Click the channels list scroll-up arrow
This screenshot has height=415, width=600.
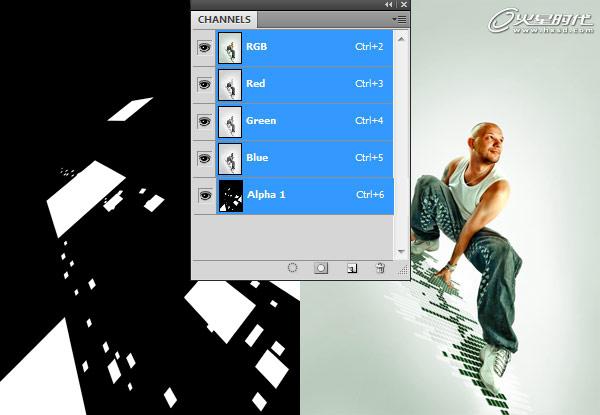coord(401,39)
